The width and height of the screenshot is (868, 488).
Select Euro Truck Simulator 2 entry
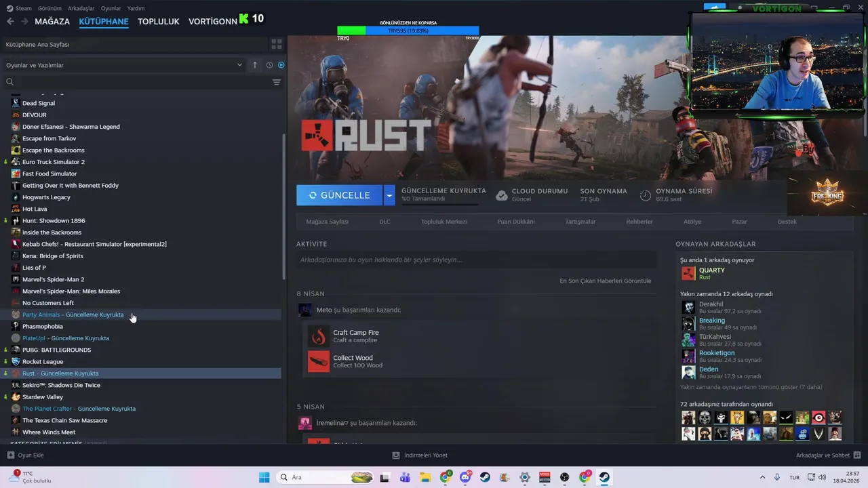[141, 162]
